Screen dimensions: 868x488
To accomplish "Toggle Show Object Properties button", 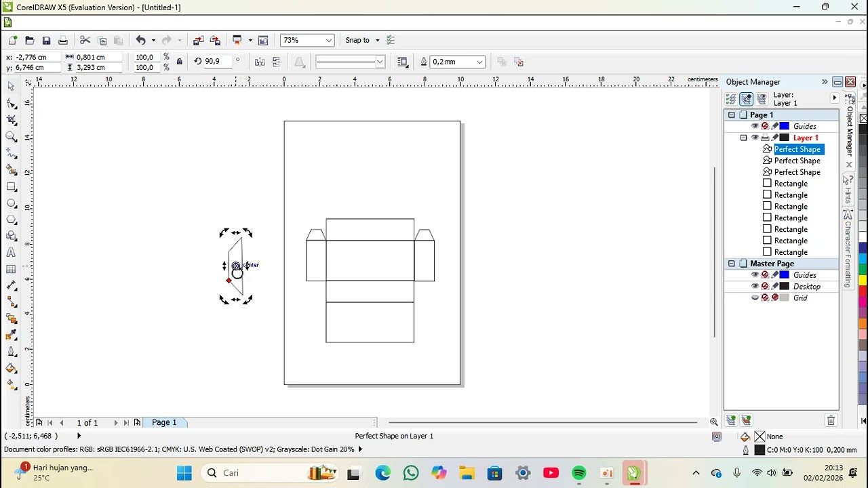I will point(731,99).
